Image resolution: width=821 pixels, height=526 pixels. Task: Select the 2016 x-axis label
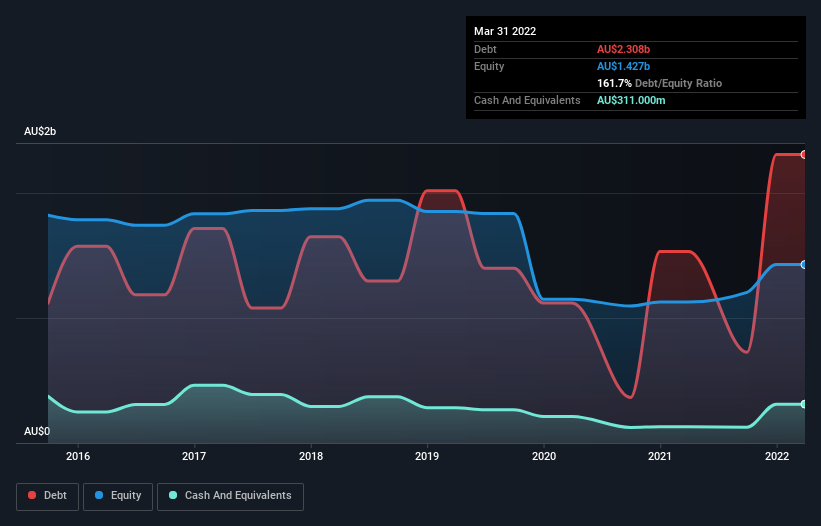point(78,456)
